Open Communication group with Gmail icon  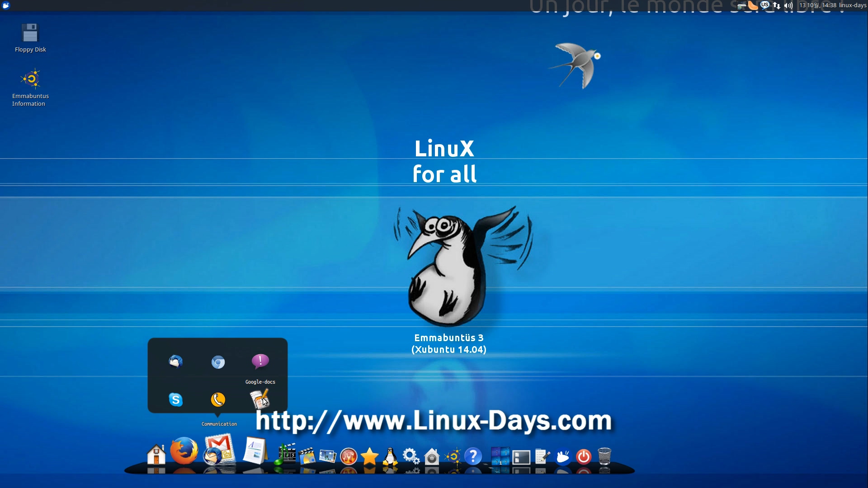[219, 449]
